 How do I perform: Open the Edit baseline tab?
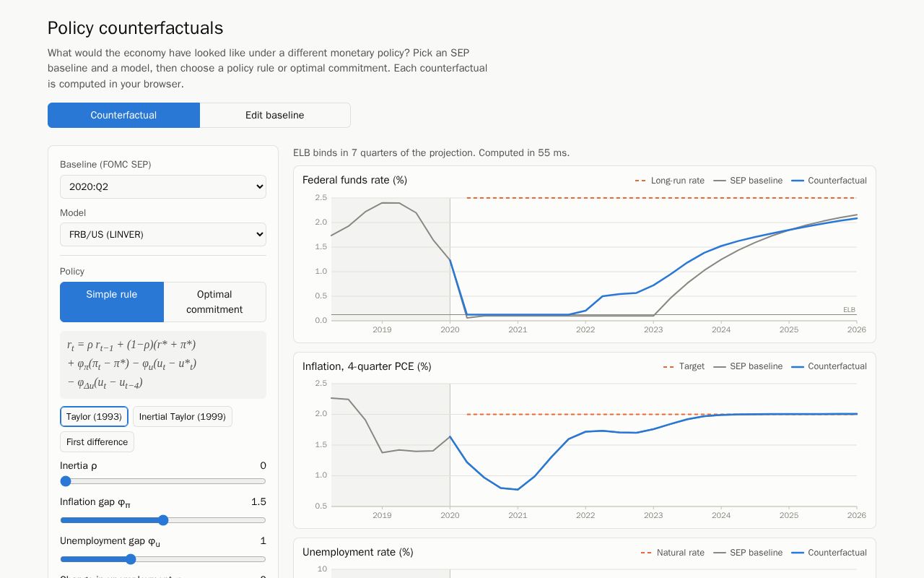[x=275, y=115]
